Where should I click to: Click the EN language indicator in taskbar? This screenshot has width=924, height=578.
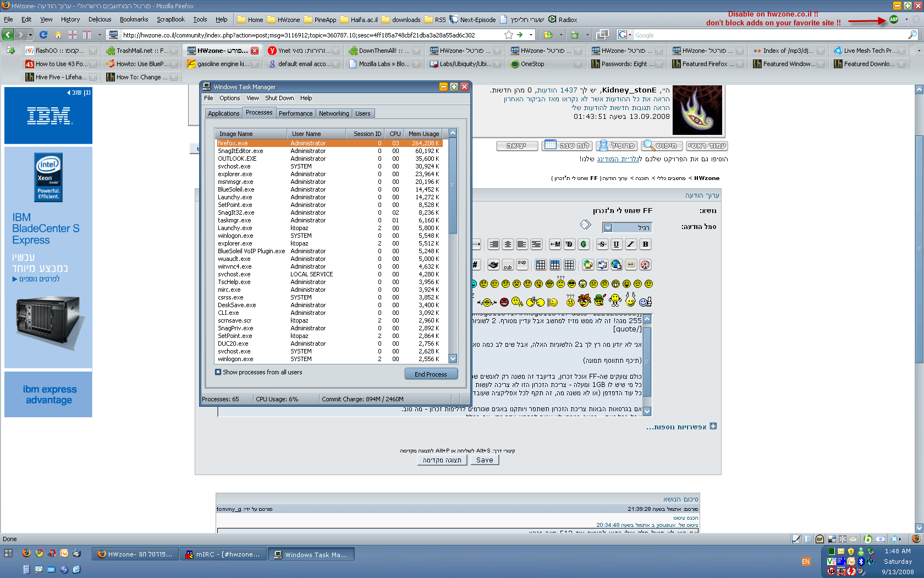click(806, 561)
